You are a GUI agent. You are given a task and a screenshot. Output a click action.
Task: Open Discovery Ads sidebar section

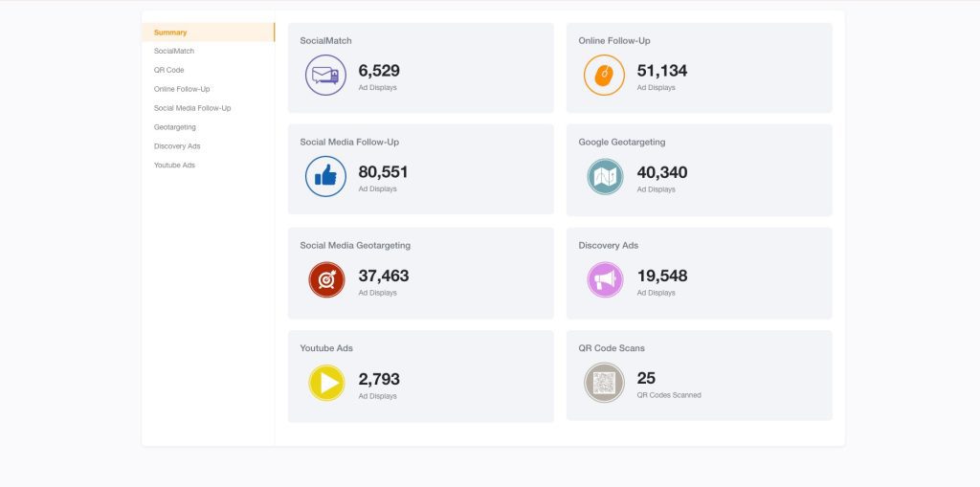177,145
